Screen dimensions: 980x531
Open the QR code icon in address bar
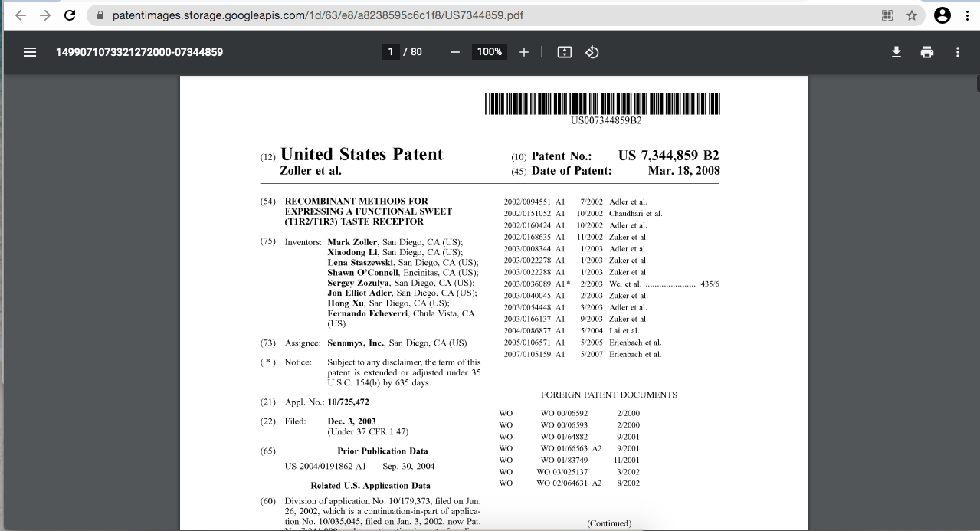[x=887, y=15]
